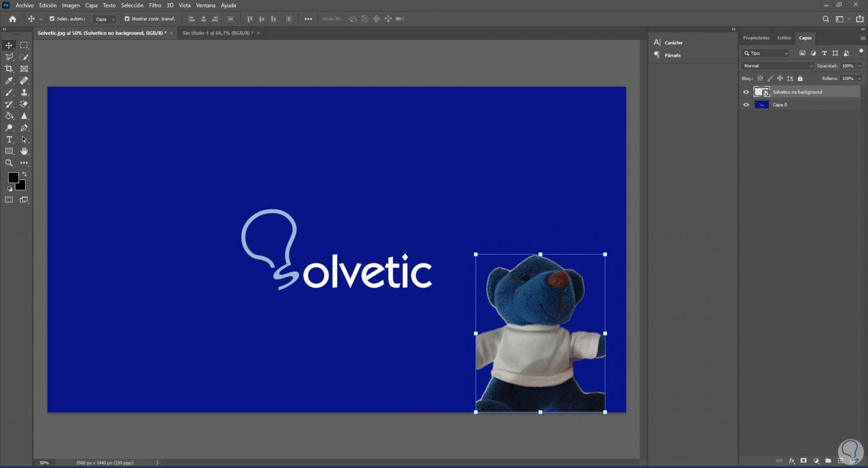This screenshot has height=468, width=868.
Task: Open the Filtro menu
Action: tap(155, 5)
